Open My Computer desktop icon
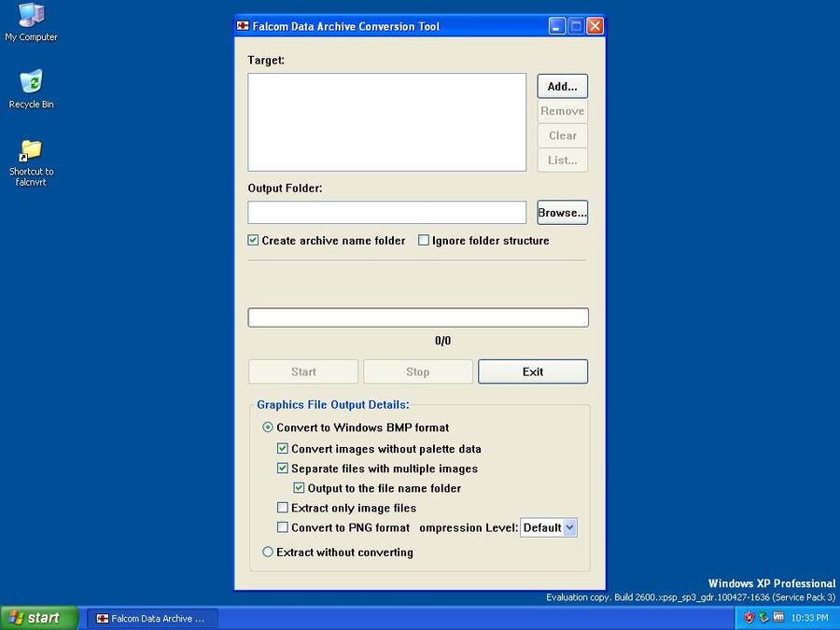Image resolution: width=840 pixels, height=630 pixels. (x=31, y=16)
